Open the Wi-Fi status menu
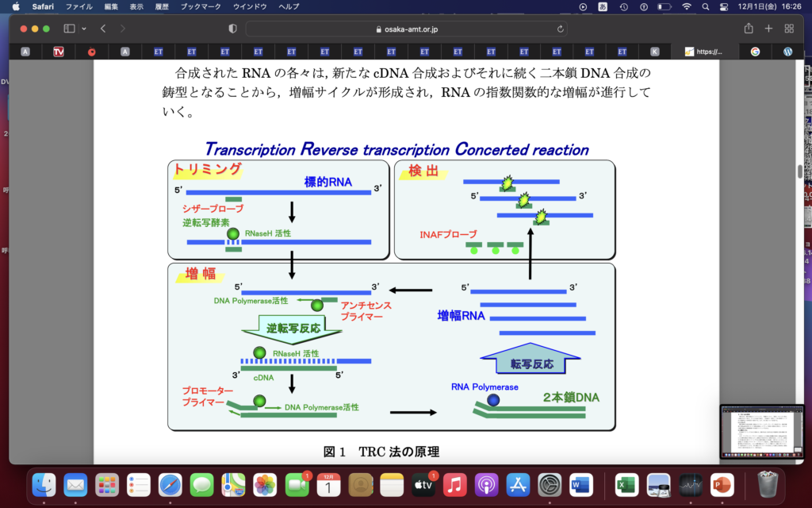 click(x=687, y=6)
